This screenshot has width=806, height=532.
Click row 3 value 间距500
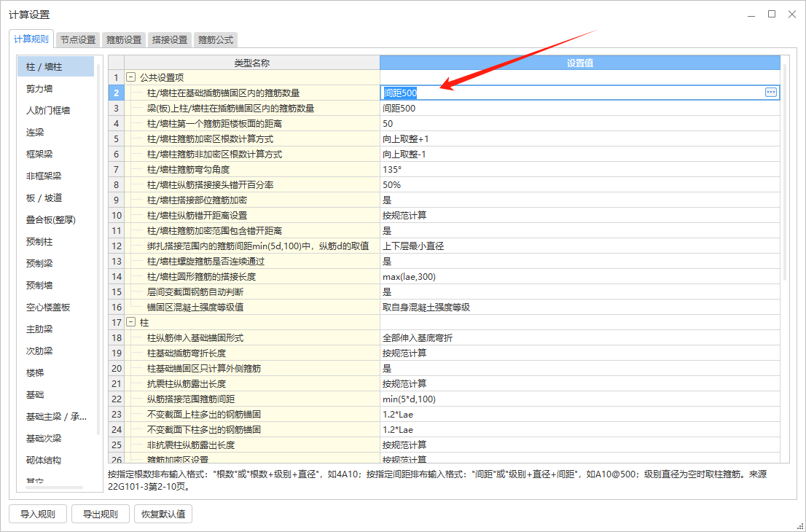pyautogui.click(x=580, y=109)
